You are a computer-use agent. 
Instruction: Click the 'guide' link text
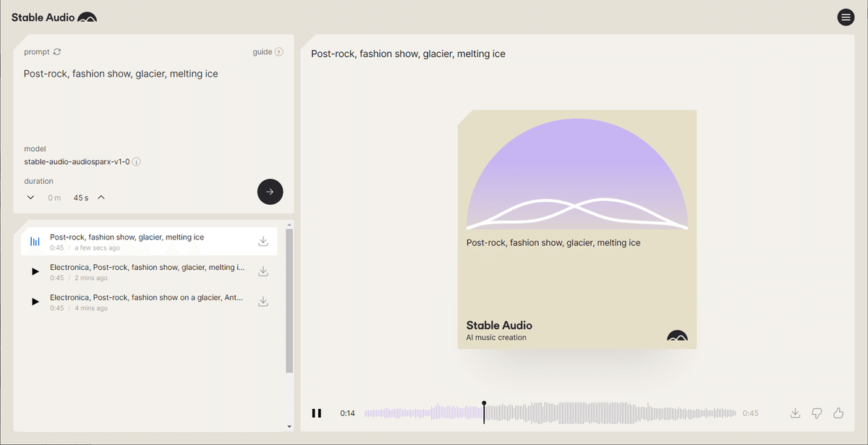262,52
